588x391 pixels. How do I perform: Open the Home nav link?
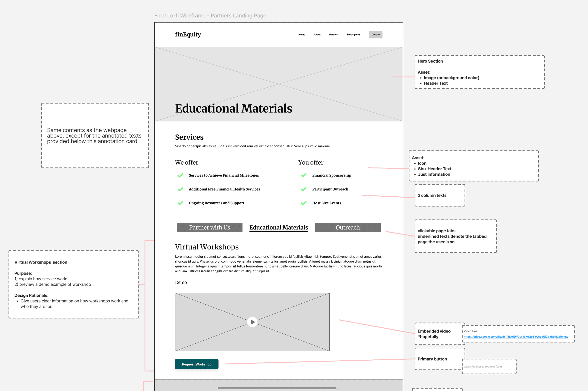coord(301,35)
